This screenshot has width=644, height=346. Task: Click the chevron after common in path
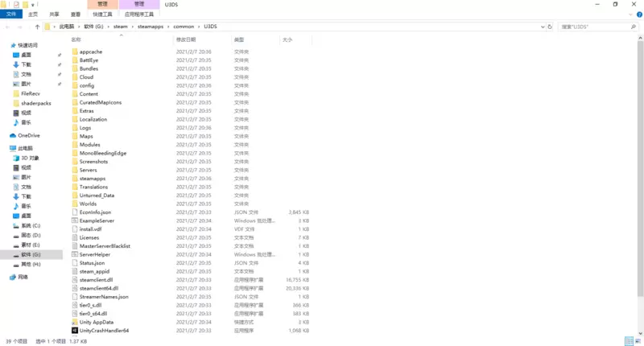coord(199,27)
